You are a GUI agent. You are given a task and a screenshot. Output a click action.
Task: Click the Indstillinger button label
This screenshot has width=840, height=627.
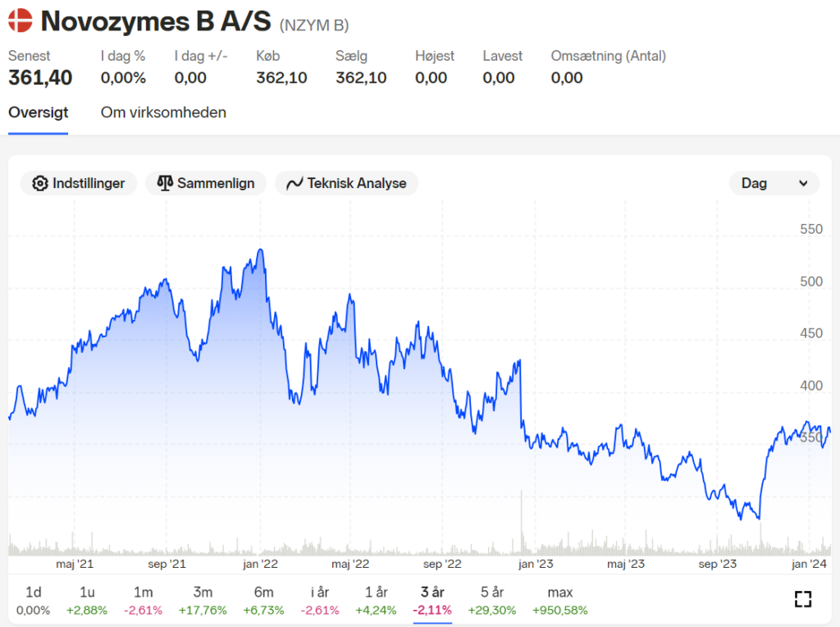(89, 183)
